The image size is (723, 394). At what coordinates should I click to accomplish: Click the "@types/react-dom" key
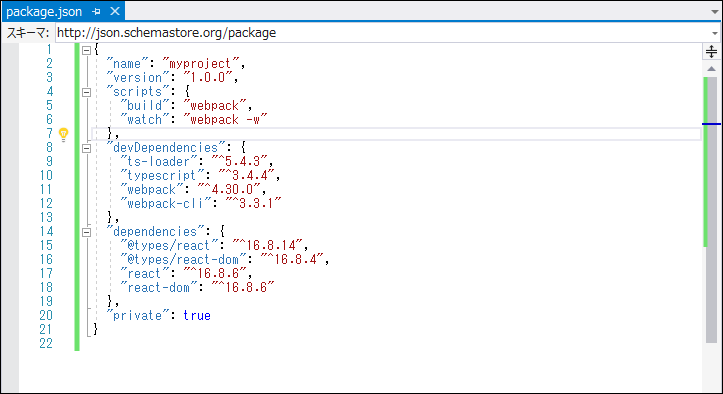click(183, 259)
